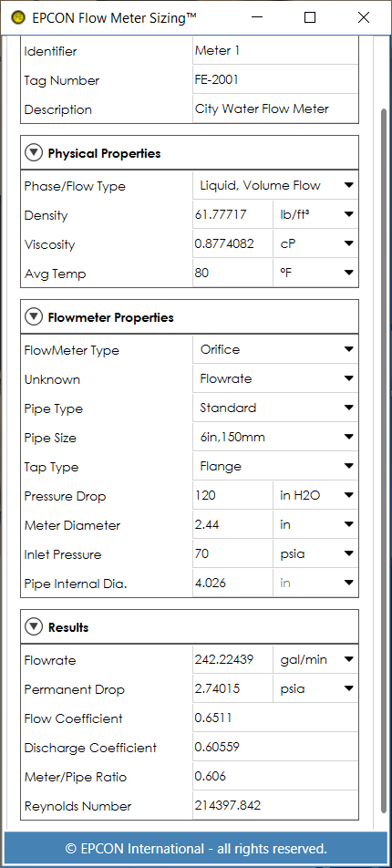Screen dimensions: 392x868
Task: Change the Avg Temp unit dropdown
Action: pos(315,273)
